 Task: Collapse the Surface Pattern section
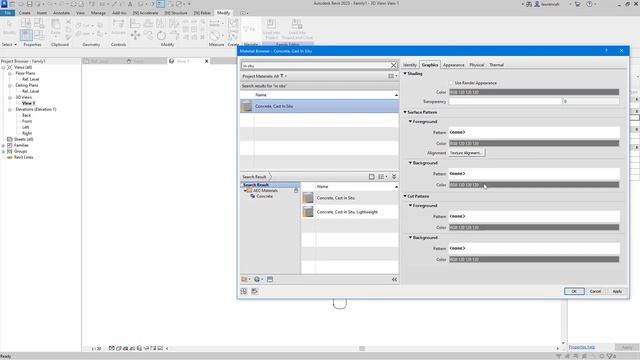[x=405, y=112]
